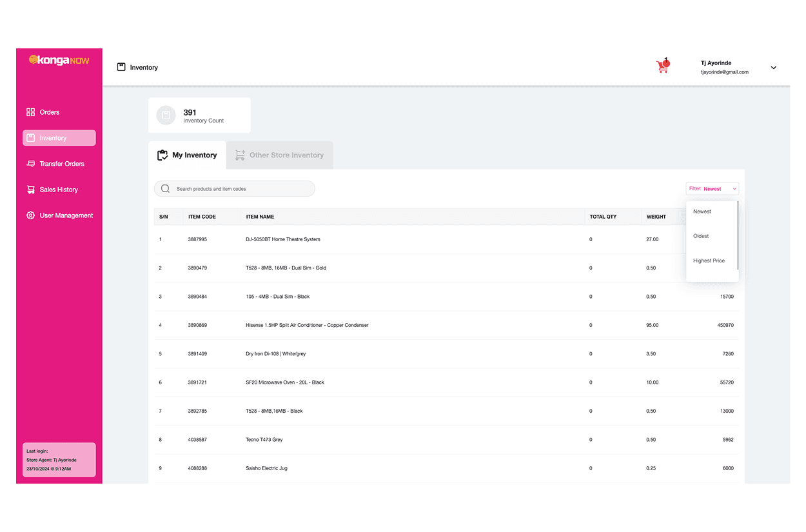806x532 pixels.
Task: Click the Sales History cart icon
Action: tap(30, 190)
